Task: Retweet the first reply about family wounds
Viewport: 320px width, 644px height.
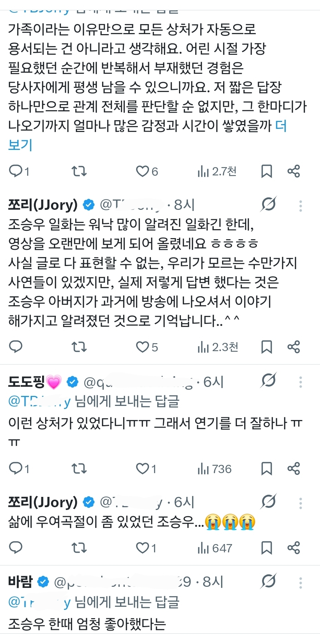Action: (79, 171)
